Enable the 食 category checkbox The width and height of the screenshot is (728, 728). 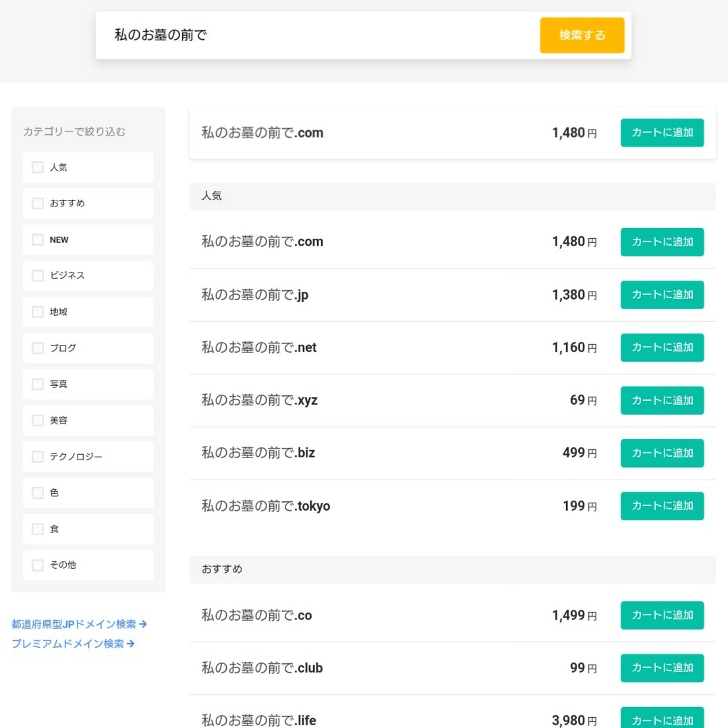[38, 529]
